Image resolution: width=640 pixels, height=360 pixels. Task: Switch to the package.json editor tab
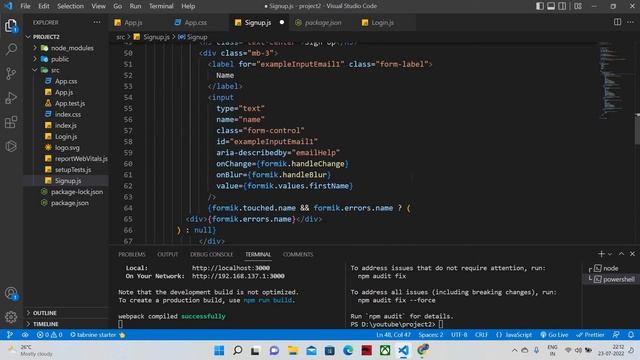322,22
